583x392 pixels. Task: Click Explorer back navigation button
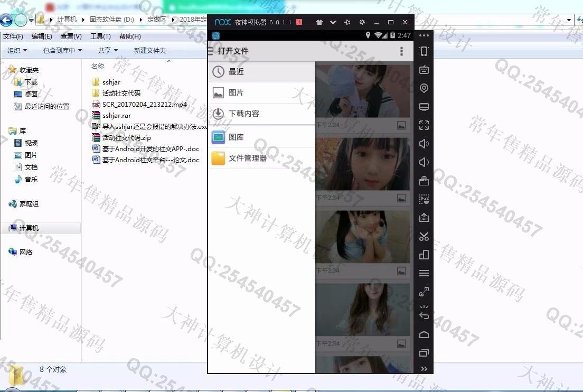(x=6, y=20)
